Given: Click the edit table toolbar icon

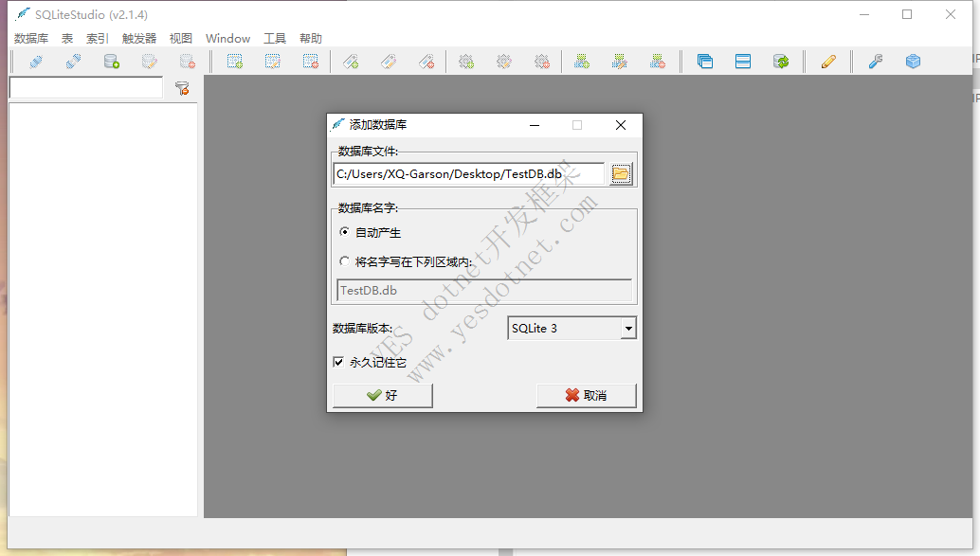Looking at the screenshot, I should tap(273, 62).
